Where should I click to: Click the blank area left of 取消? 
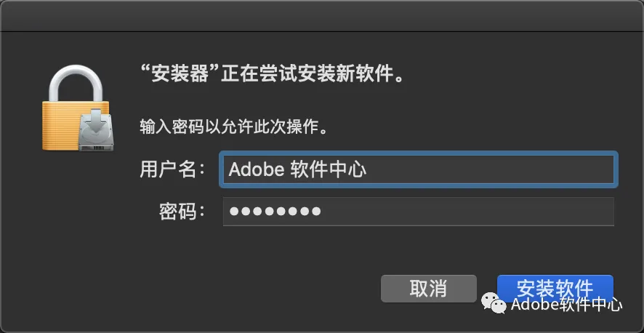point(254,288)
